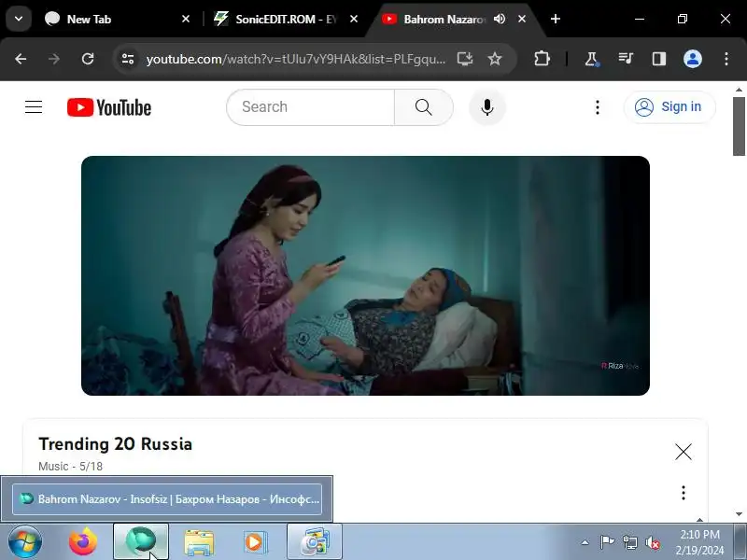Toggle the browser side panel
This screenshot has width=747, height=560.
click(x=659, y=59)
